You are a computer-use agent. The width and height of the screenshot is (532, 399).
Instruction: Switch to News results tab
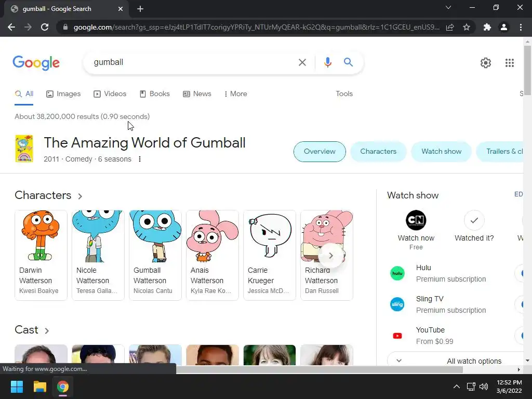tap(197, 94)
